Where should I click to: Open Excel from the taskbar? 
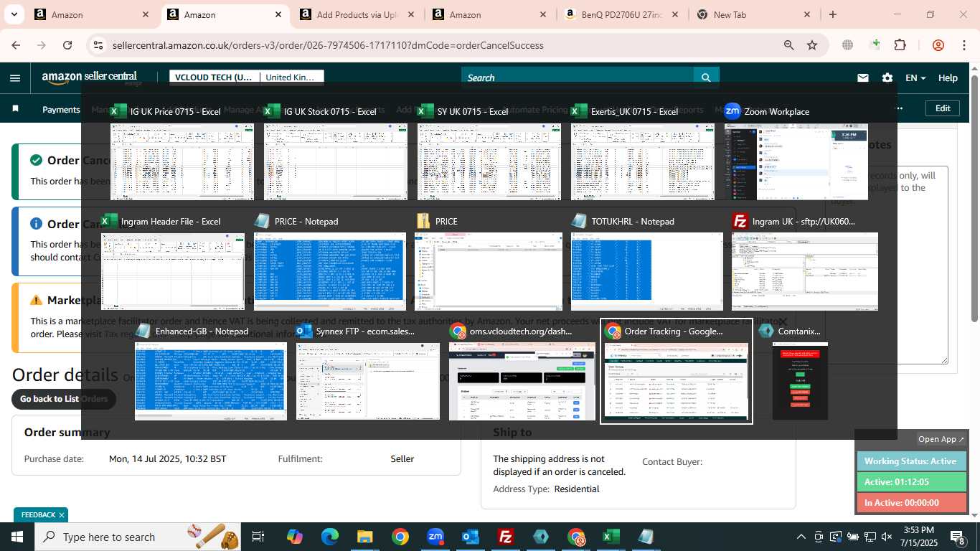(x=611, y=537)
